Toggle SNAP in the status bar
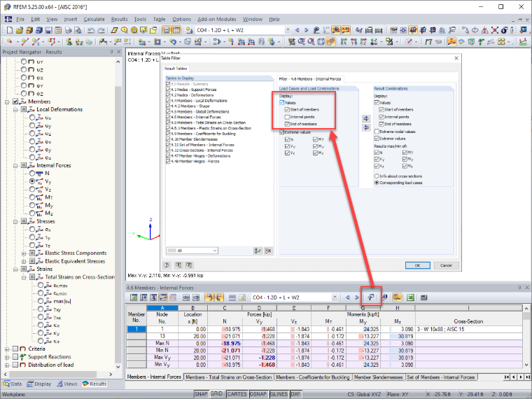The height and width of the screenshot is (399, 532). pos(201,394)
